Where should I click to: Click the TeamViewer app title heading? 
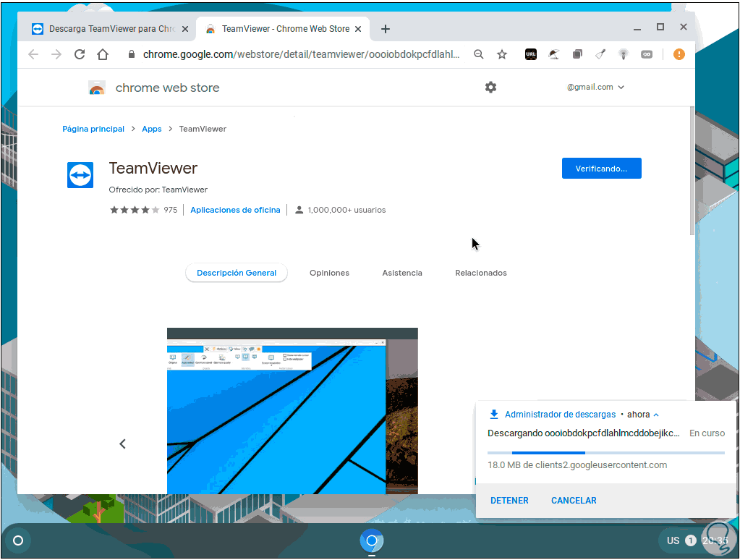pyautogui.click(x=153, y=169)
